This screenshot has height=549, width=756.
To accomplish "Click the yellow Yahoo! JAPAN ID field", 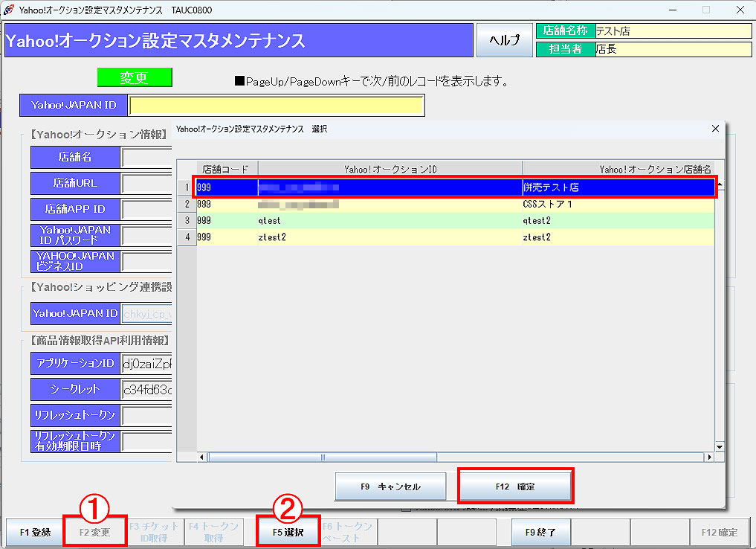I will pyautogui.click(x=276, y=106).
